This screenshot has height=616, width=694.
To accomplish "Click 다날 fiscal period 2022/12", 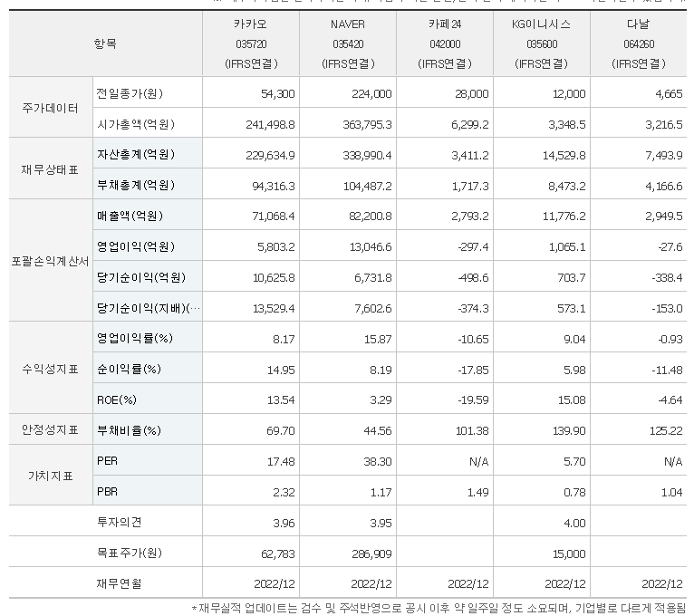I will click(x=662, y=584).
